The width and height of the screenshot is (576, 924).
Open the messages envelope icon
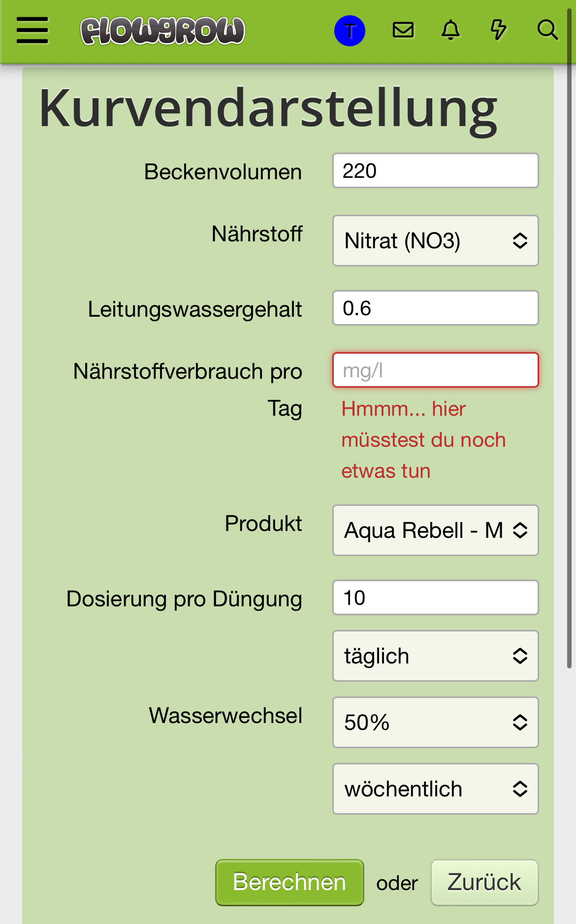click(403, 30)
